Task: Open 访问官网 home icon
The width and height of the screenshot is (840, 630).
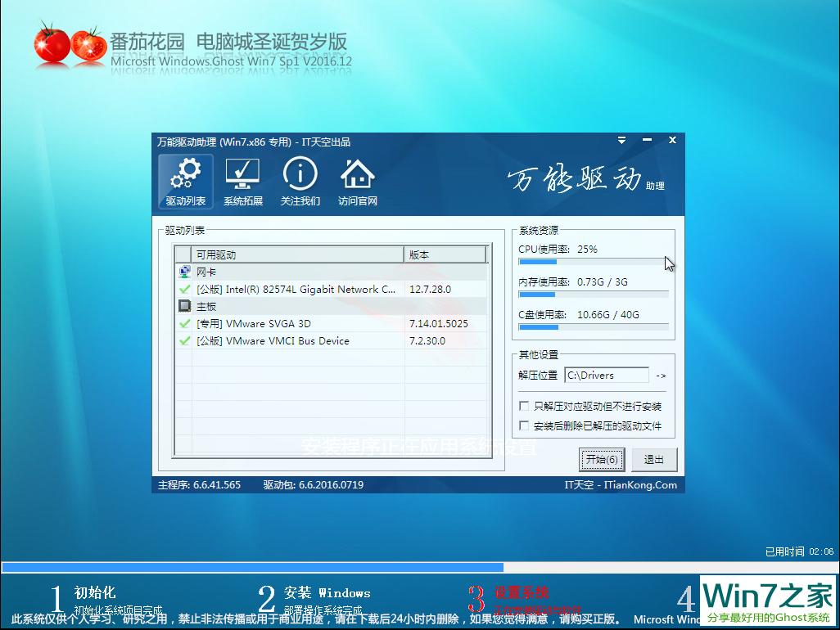Action: click(357, 182)
